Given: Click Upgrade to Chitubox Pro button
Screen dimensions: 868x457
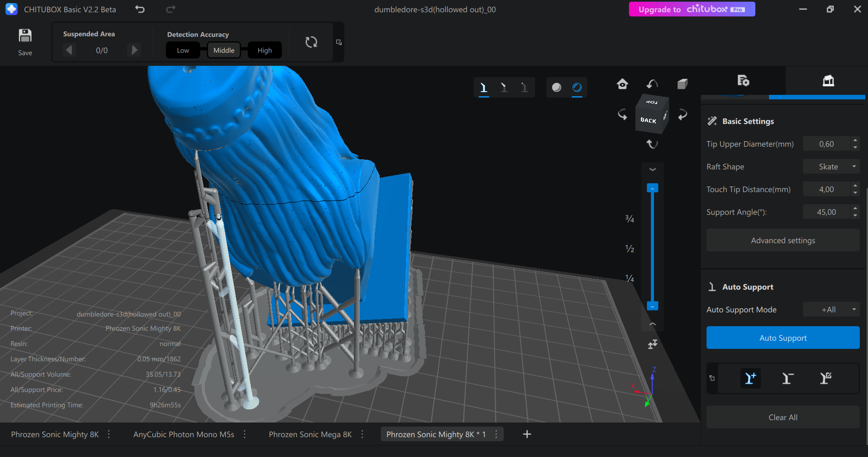Looking at the screenshot, I should pos(692,9).
